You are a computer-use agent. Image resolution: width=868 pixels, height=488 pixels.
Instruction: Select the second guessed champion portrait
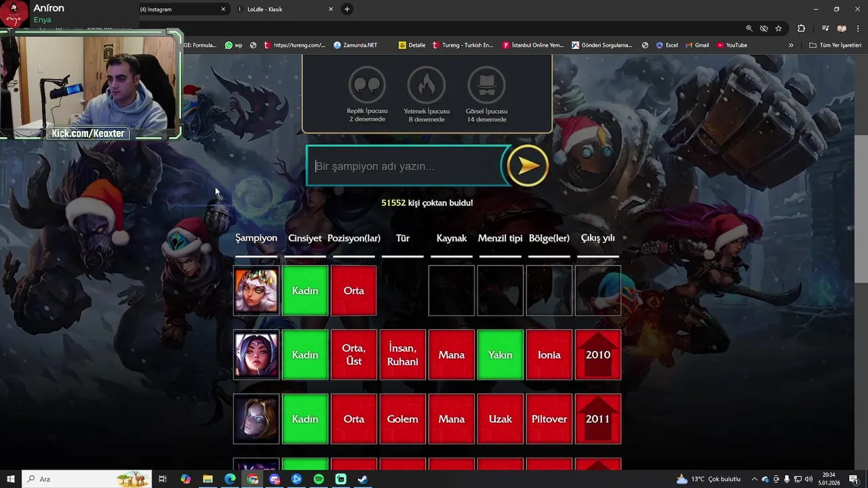(256, 354)
